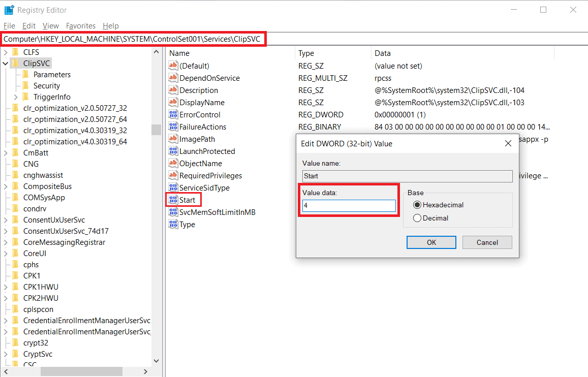The image size is (588, 377).
Task: Select the cnghwassist key in tree
Action: pos(43,175)
